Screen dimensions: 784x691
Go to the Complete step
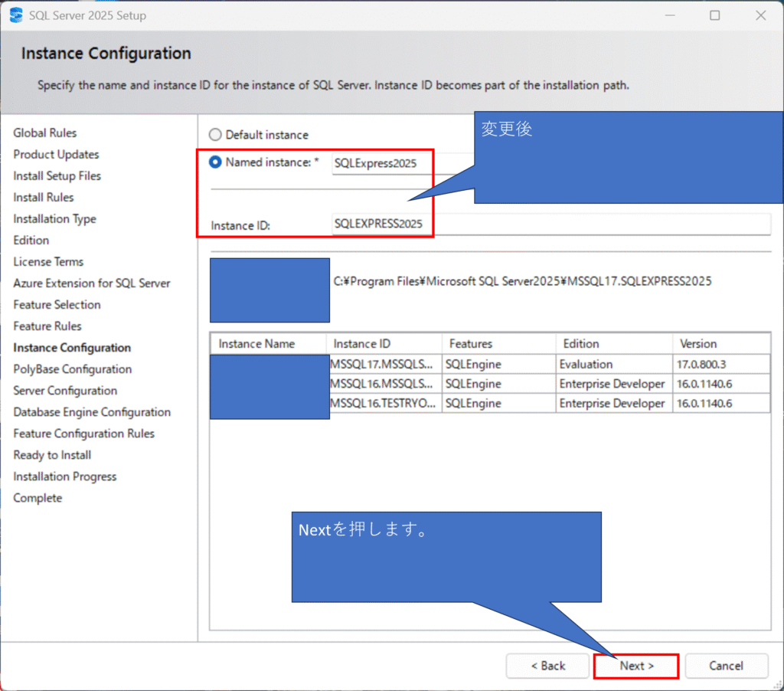tap(38, 499)
